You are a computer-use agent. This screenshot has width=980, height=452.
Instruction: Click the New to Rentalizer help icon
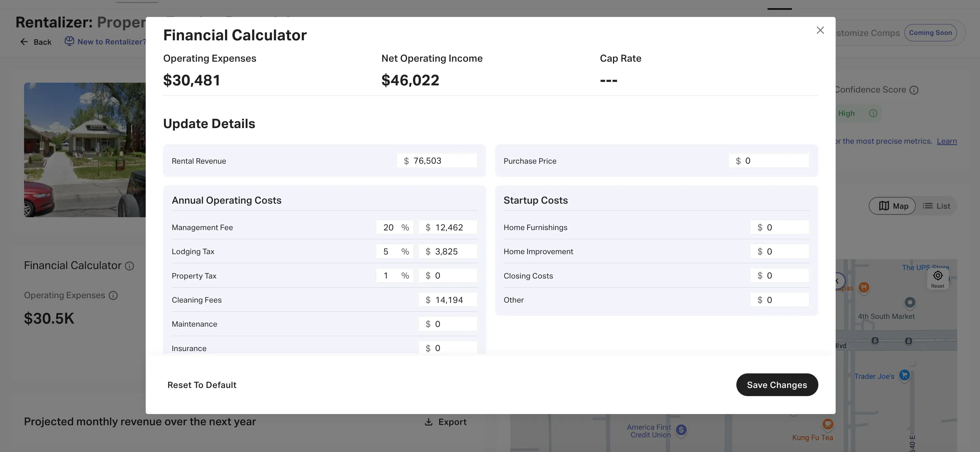click(69, 41)
